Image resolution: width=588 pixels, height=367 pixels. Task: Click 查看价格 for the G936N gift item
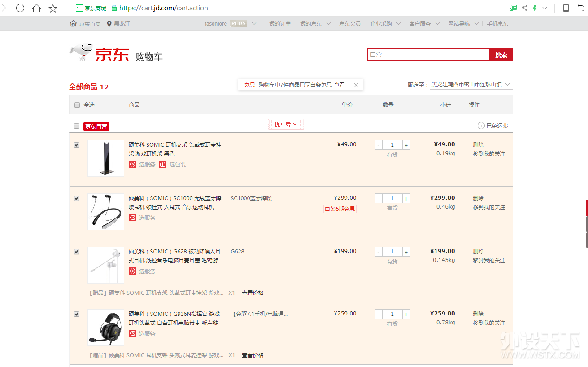(253, 355)
